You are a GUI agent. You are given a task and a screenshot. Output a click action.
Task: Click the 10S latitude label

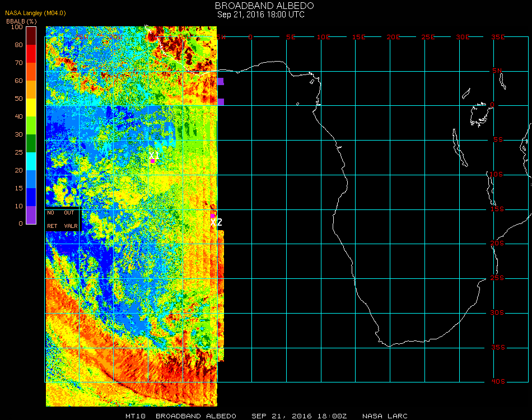click(x=496, y=174)
